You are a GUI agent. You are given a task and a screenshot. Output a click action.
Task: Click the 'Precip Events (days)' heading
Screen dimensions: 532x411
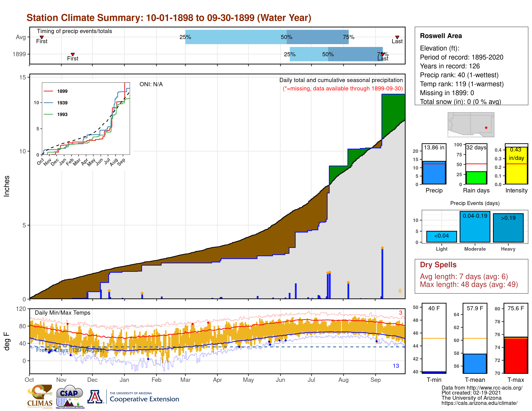pos(475,203)
